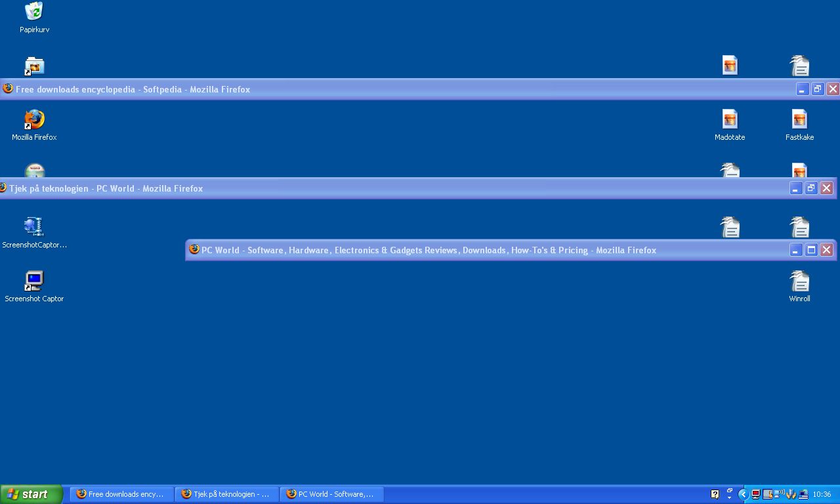Switch to Tjek på teknologien taskbar button
Screen dimensions: 840x504
pyautogui.click(x=227, y=494)
